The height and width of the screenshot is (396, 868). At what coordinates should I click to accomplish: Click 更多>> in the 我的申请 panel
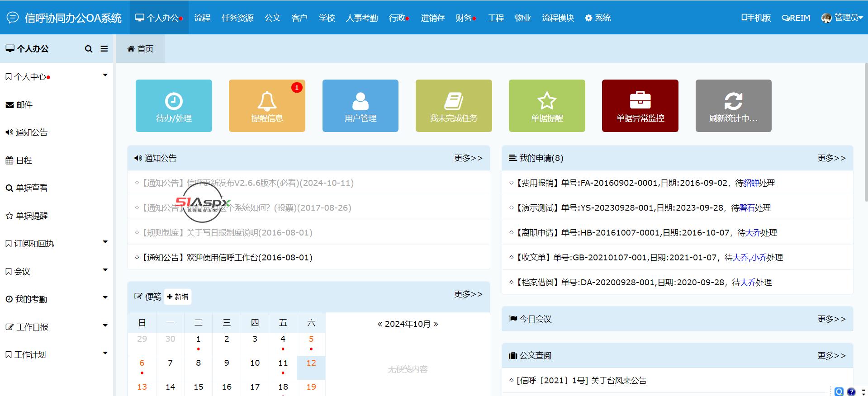pyautogui.click(x=831, y=158)
